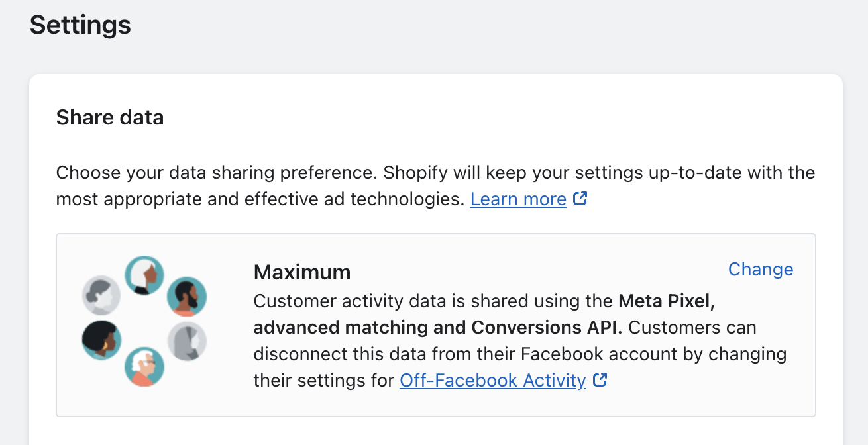The height and width of the screenshot is (445, 868).
Task: Click external link icon beside Learn more
Action: (x=580, y=199)
